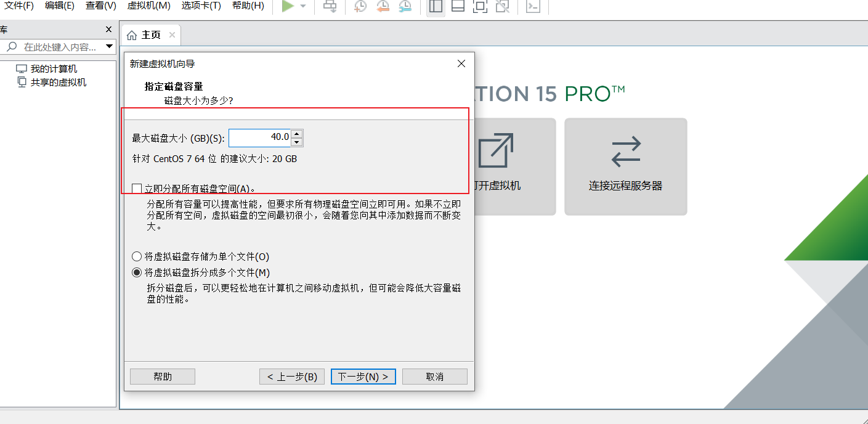Select 我的计算机 in library tree

[x=47, y=69]
